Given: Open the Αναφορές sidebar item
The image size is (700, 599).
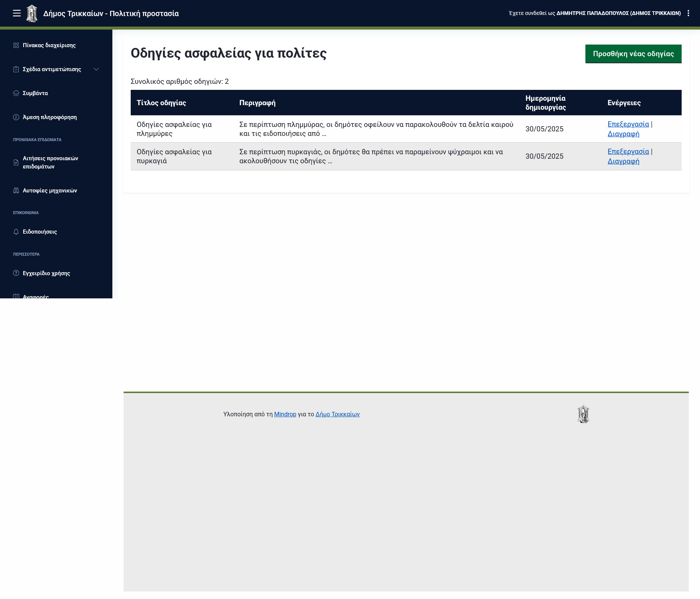Looking at the screenshot, I should click(36, 296).
